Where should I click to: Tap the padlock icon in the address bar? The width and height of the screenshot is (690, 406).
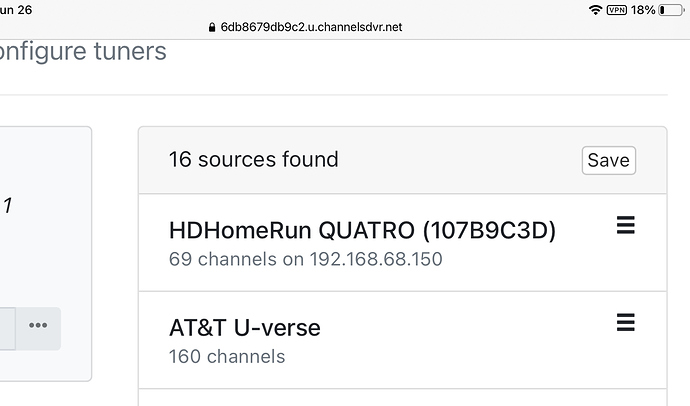pyautogui.click(x=212, y=28)
